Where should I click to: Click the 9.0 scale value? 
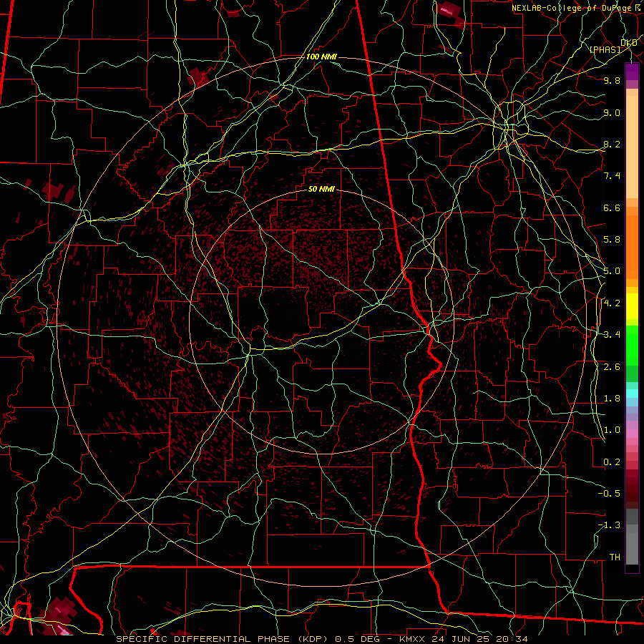(612, 112)
